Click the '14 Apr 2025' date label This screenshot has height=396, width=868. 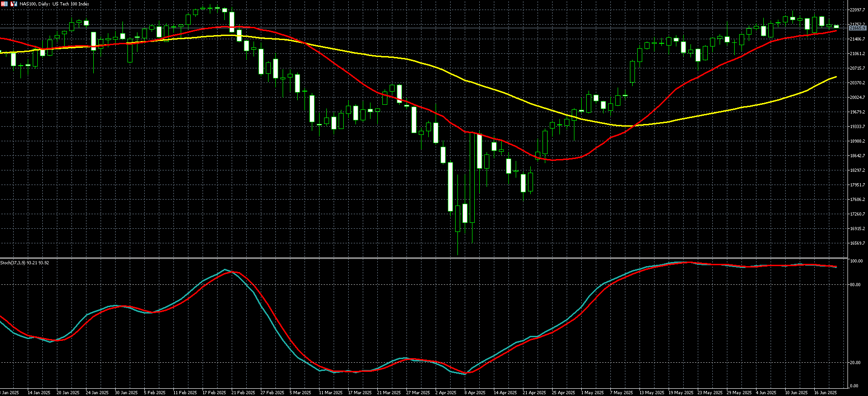505,392
